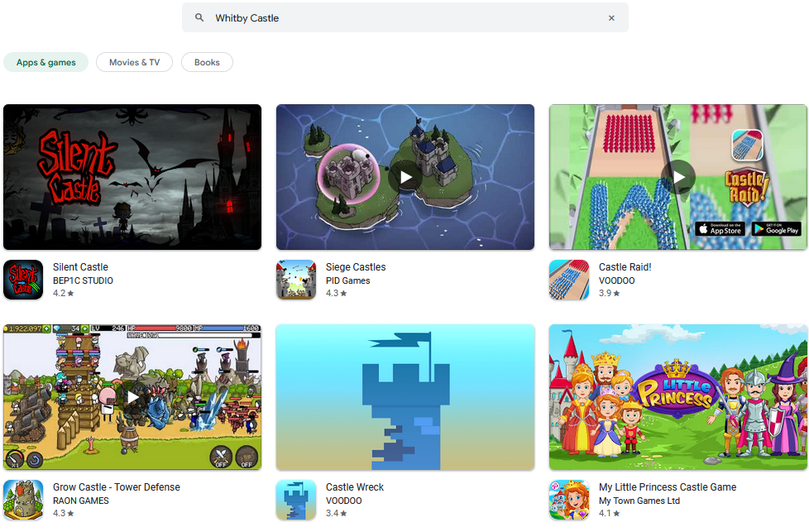Viewport: 809px width, 532px height.
Task: Play the Castle Raid! preview video
Action: click(678, 177)
